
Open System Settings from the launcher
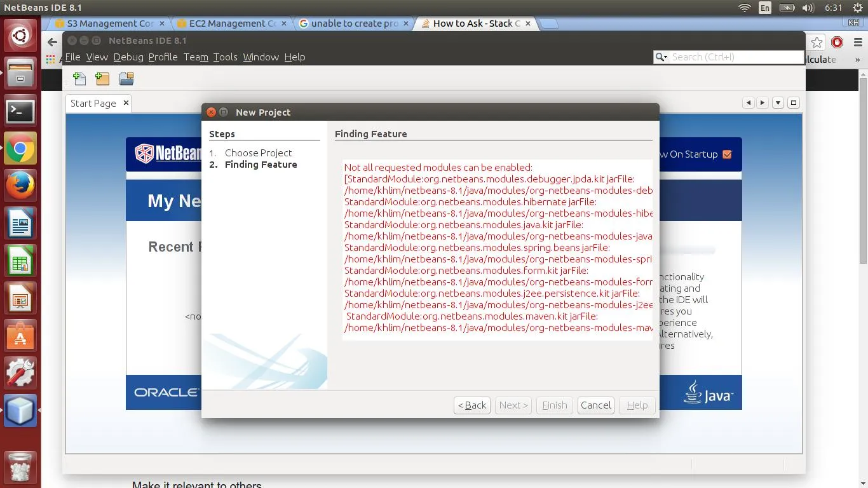[x=20, y=374]
